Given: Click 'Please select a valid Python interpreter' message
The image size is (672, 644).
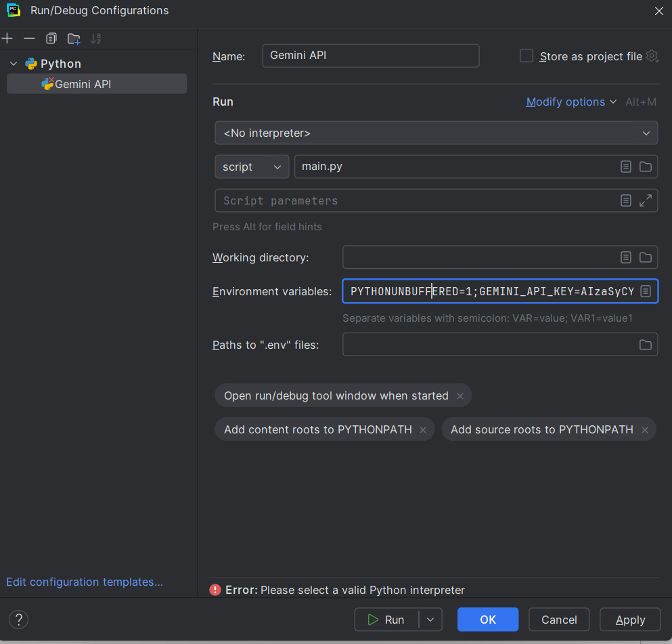Looking at the screenshot, I should click(x=363, y=591).
